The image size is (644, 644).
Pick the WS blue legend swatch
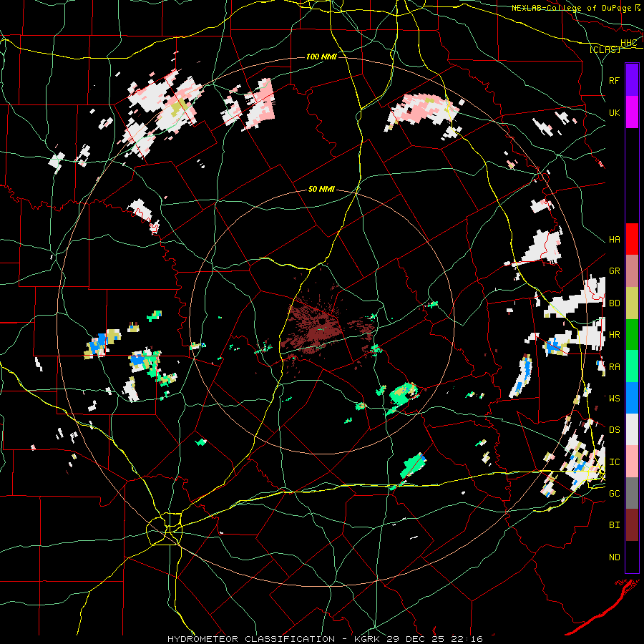(x=632, y=398)
